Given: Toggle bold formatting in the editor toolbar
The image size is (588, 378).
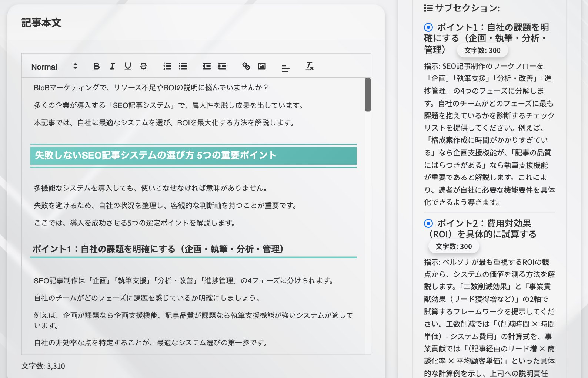Looking at the screenshot, I should (97, 66).
